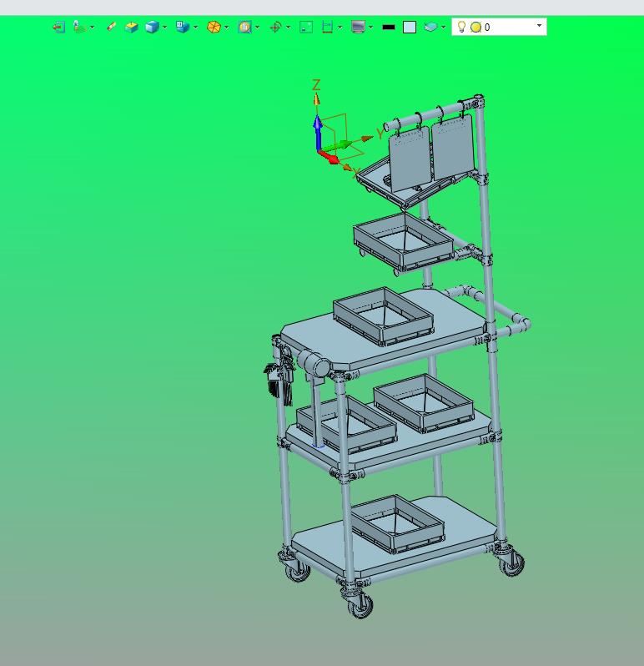The height and width of the screenshot is (666, 644).
Task: Open the view orientation dropdown arrow
Action: pyautogui.click(x=196, y=28)
